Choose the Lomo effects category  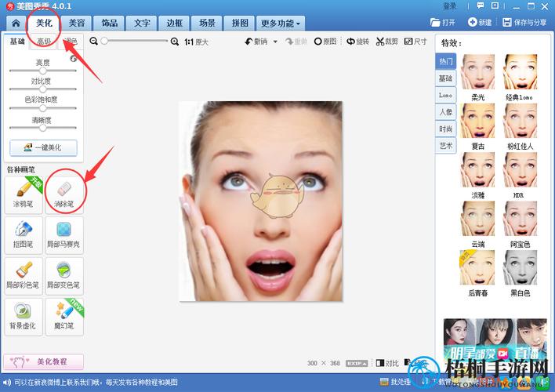point(445,95)
